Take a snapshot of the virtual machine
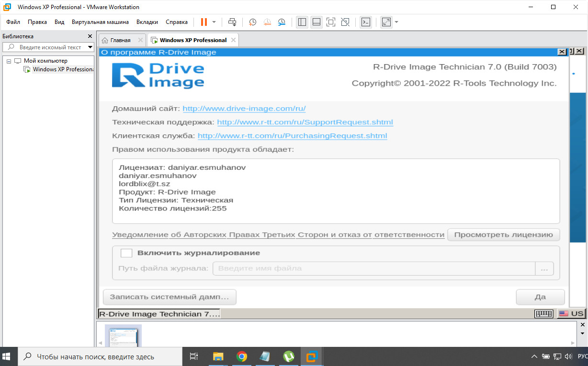 252,22
